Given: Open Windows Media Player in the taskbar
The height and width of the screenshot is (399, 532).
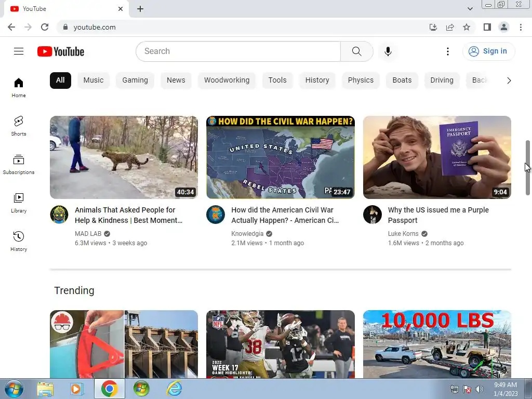Looking at the screenshot, I should 77,389.
